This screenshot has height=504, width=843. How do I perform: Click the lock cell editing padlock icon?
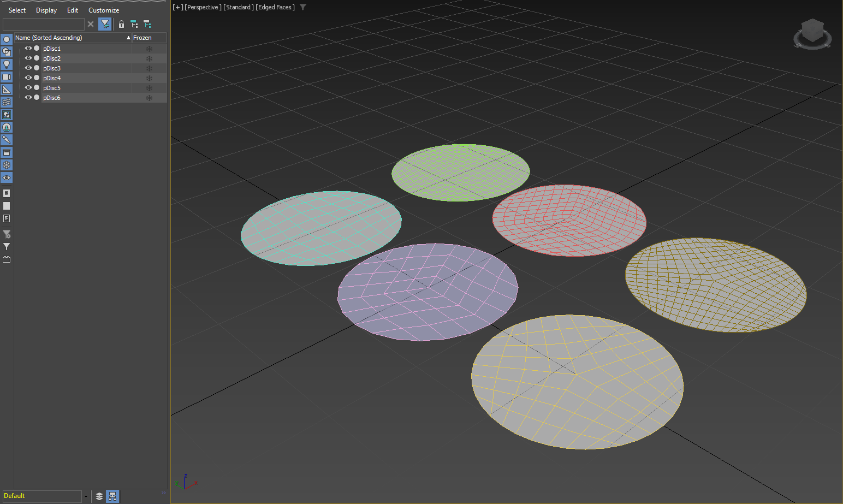121,24
